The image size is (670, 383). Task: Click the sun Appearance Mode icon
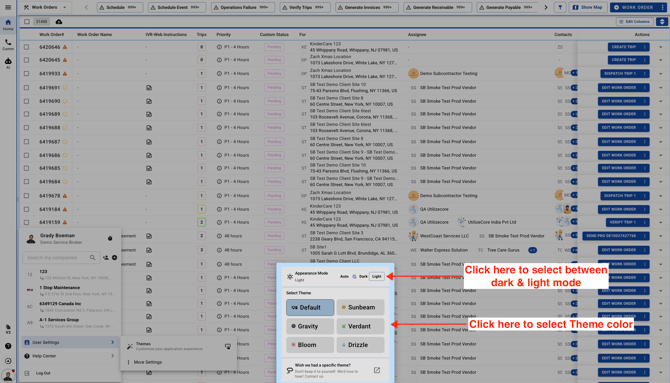pyautogui.click(x=290, y=277)
